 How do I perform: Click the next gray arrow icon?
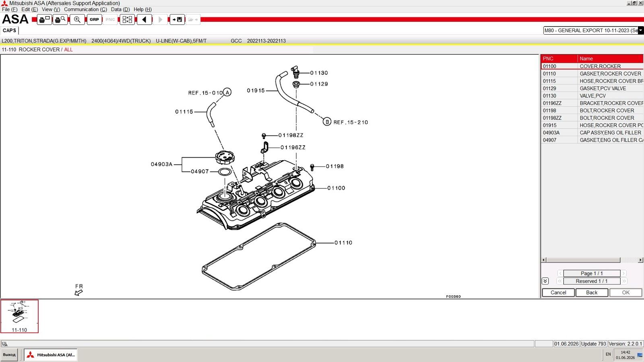(x=160, y=19)
